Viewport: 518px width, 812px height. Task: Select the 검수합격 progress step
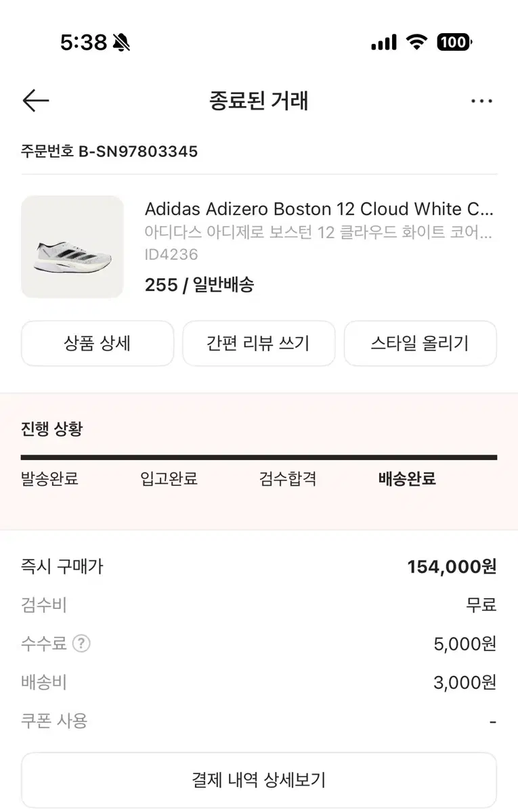point(288,480)
